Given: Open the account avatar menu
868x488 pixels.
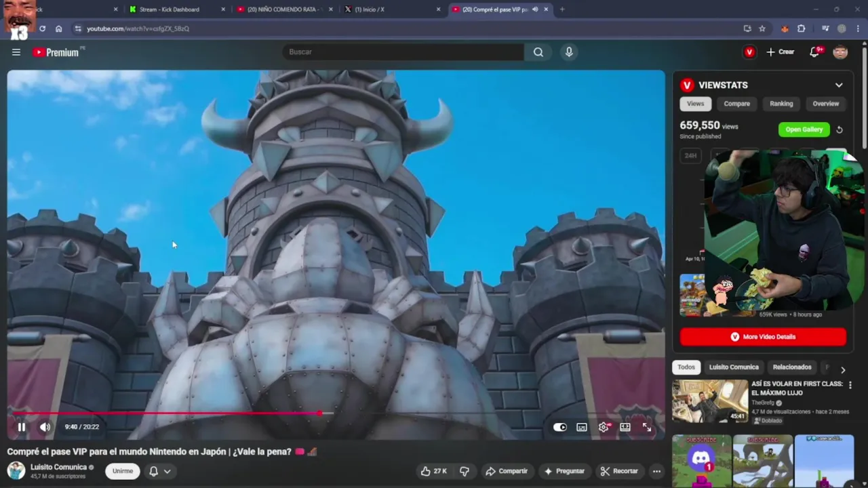Looking at the screenshot, I should pyautogui.click(x=840, y=52).
